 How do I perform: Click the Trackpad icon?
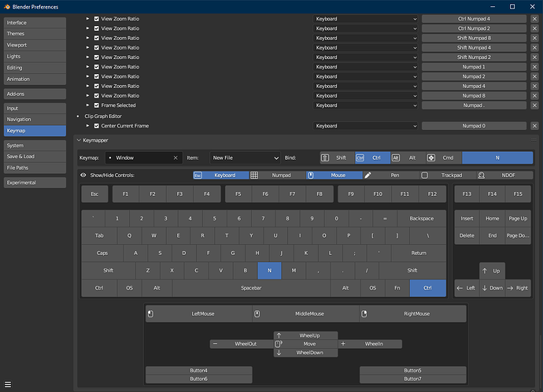tap(425, 176)
